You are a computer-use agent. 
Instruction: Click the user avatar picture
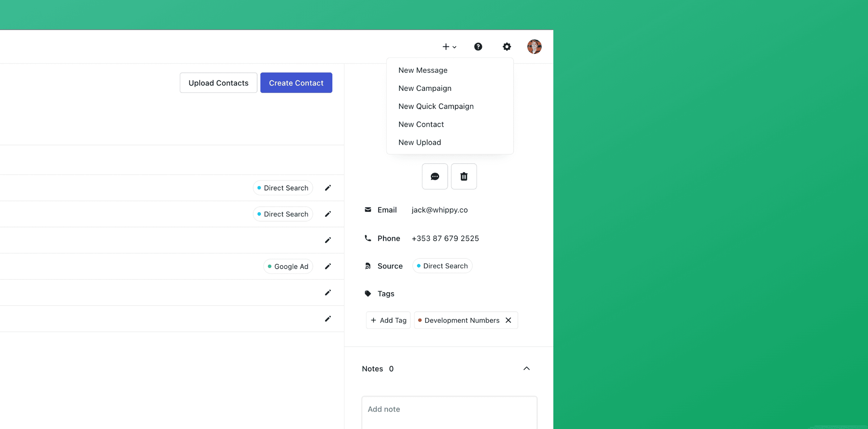(x=534, y=47)
